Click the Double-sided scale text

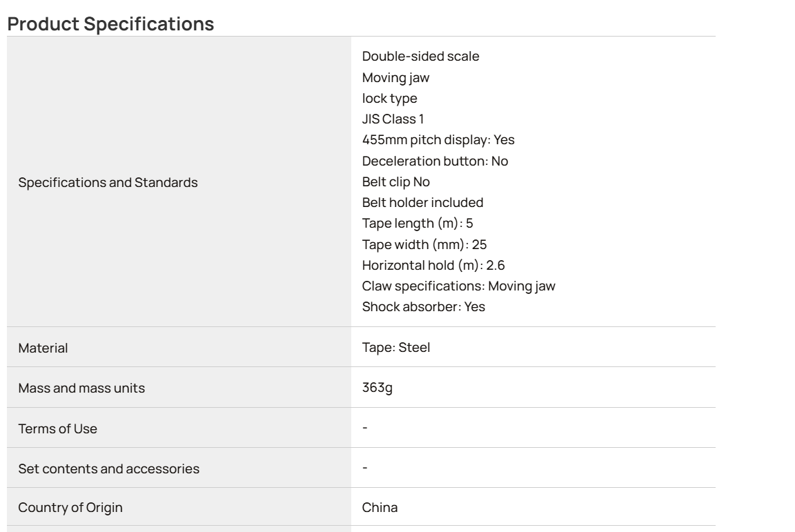tap(420, 57)
